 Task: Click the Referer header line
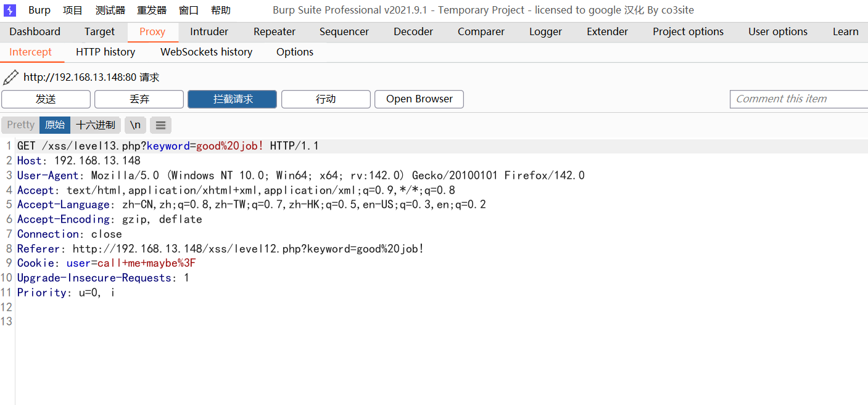(221, 249)
